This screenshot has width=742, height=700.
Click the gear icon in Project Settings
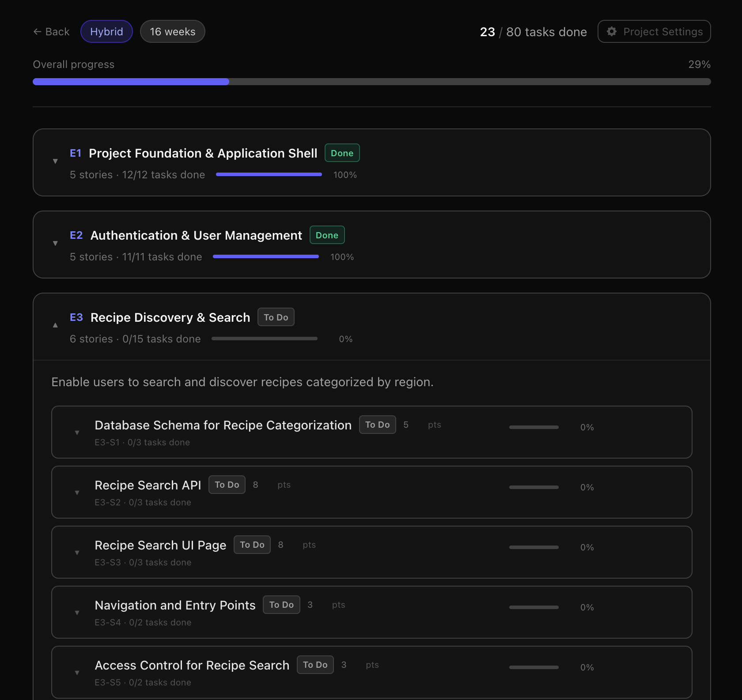[612, 31]
